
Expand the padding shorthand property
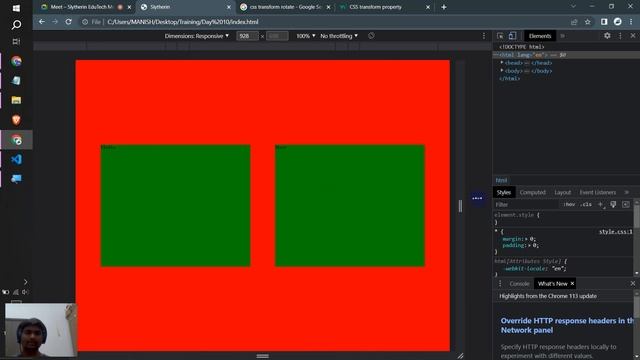(529, 245)
